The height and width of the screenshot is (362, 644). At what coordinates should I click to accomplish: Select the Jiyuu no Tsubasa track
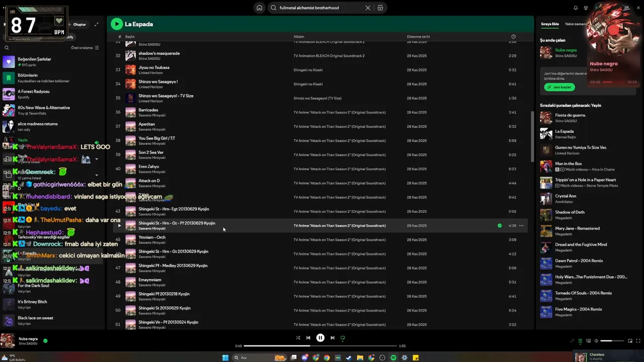point(320,70)
